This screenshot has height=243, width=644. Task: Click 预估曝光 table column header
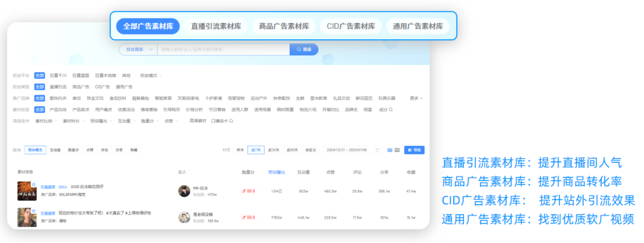click(277, 173)
